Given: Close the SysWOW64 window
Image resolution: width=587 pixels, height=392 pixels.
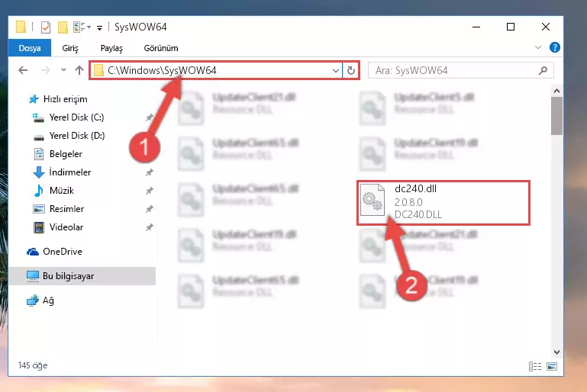Looking at the screenshot, I should coord(546,27).
